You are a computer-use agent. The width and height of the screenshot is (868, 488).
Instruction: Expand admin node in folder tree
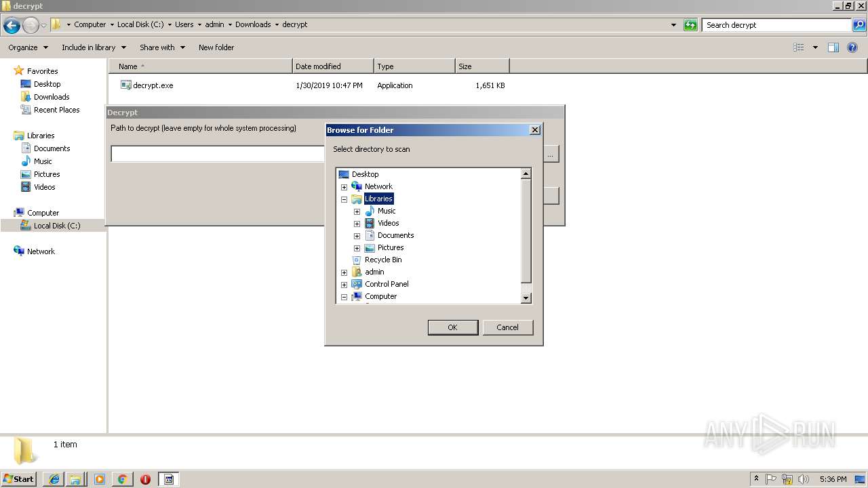344,272
